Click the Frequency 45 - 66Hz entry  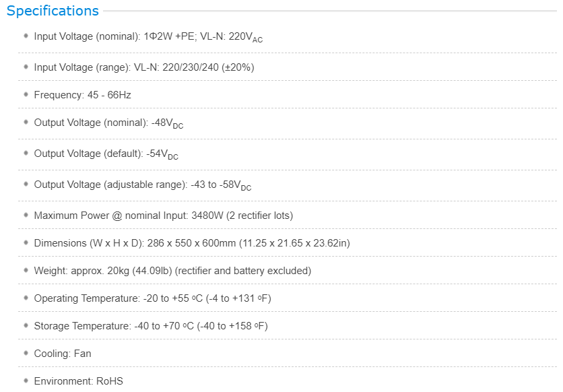coord(82,95)
